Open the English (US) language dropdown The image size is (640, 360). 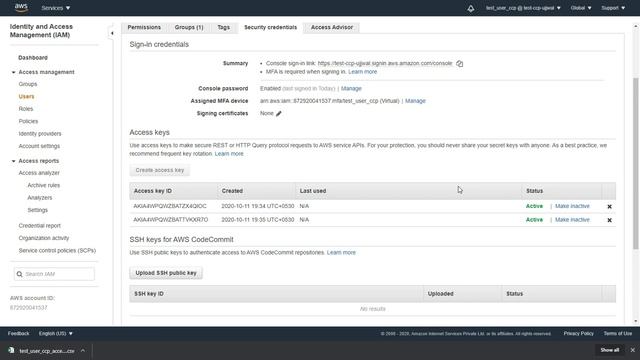click(56, 333)
